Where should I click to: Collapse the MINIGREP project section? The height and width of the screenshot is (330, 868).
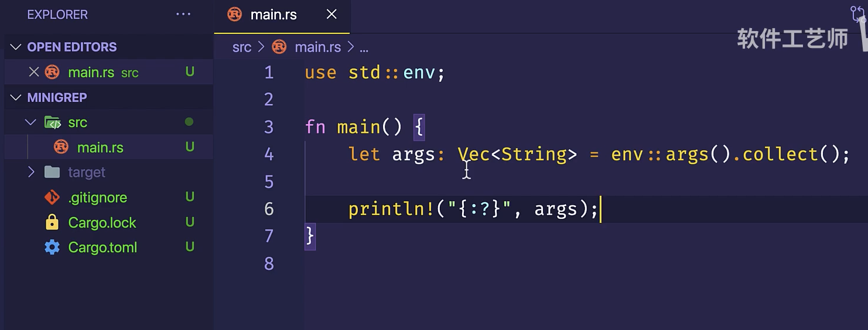16,98
